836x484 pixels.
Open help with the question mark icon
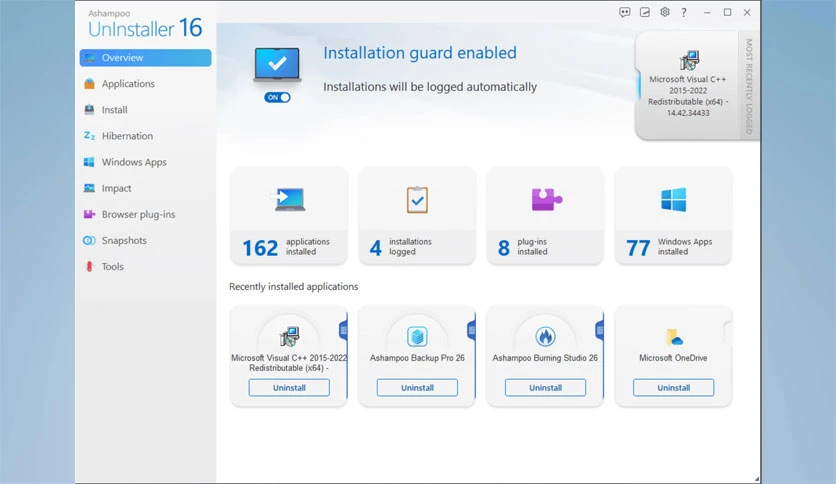pyautogui.click(x=684, y=12)
